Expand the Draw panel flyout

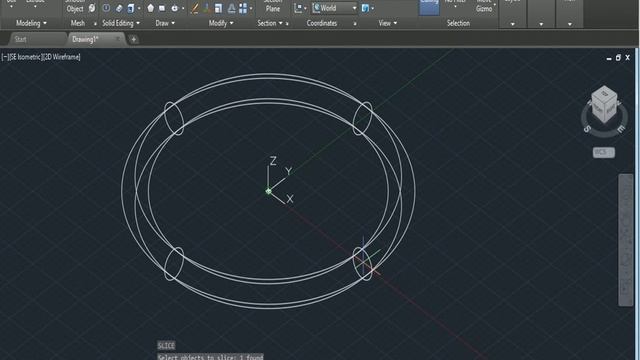click(x=165, y=23)
